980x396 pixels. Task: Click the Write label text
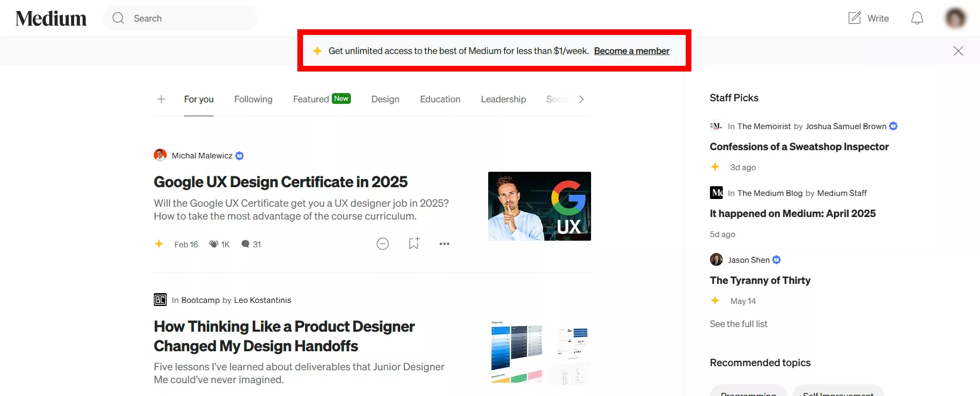click(878, 19)
